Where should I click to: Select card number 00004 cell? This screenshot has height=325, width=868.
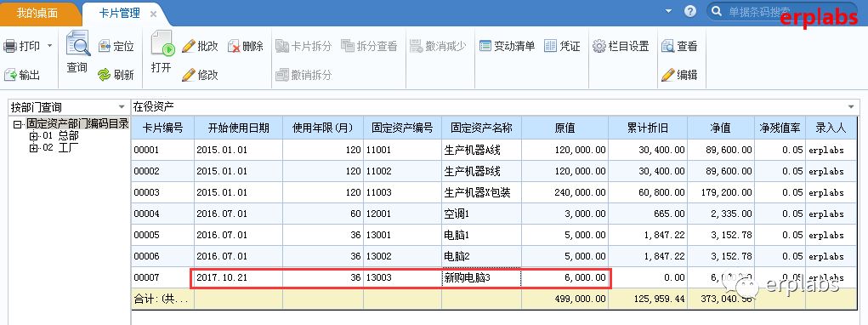tap(162, 214)
